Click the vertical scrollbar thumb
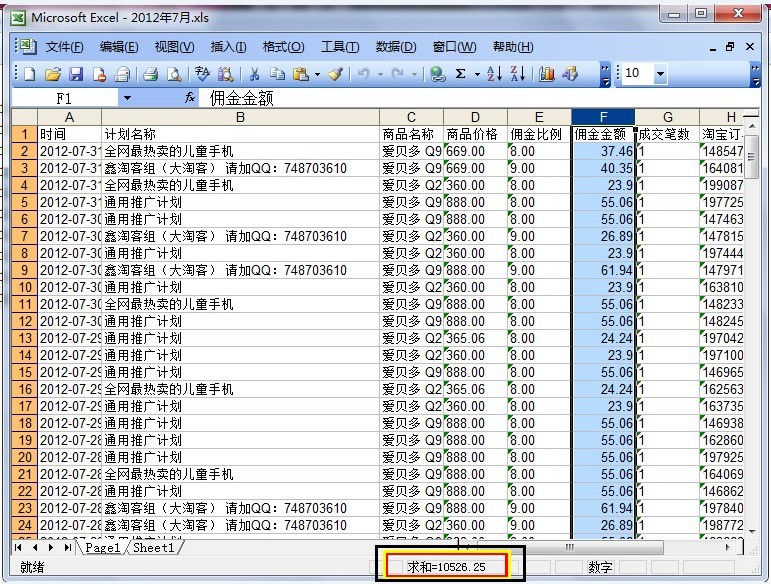The width and height of the screenshot is (771, 584). (x=751, y=157)
